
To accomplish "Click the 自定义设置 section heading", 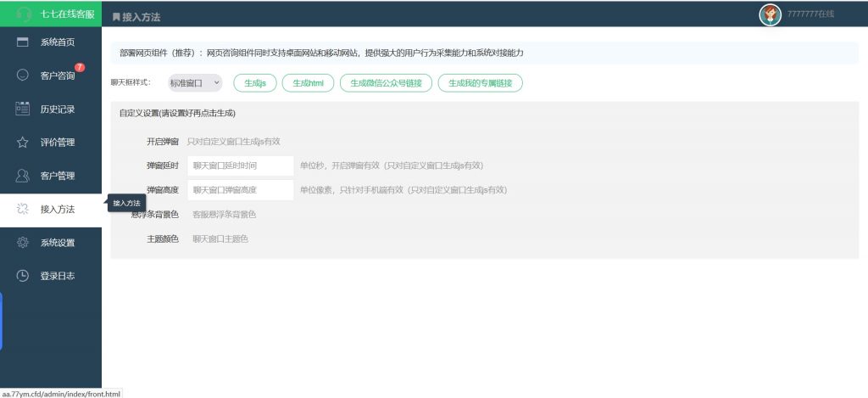I will click(177, 113).
